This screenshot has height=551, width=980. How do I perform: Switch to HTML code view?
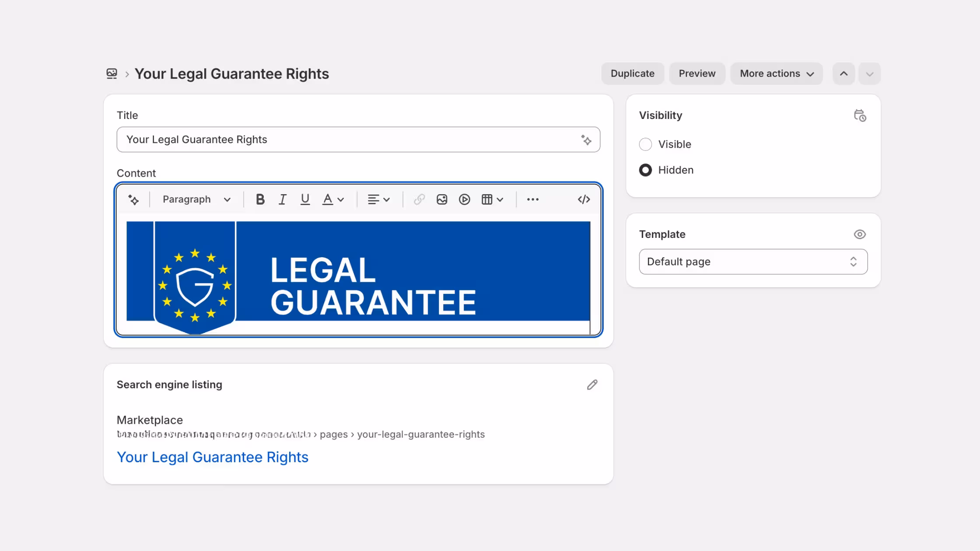pyautogui.click(x=584, y=199)
